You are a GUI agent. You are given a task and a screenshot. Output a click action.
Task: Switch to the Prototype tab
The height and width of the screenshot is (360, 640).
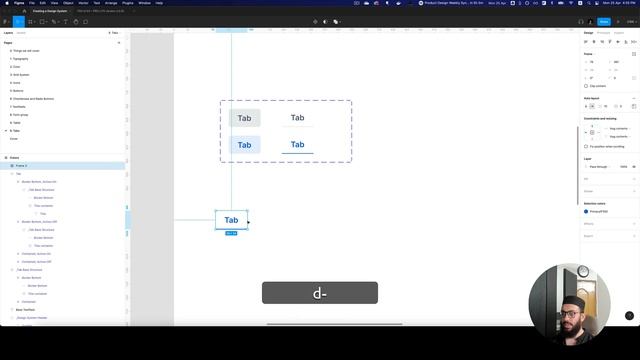pos(603,33)
